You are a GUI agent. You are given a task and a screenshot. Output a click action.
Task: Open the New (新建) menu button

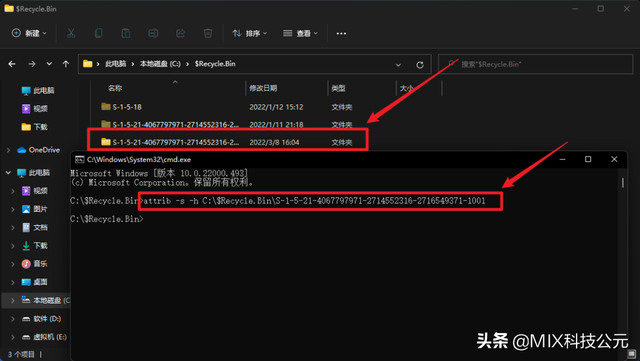click(29, 33)
